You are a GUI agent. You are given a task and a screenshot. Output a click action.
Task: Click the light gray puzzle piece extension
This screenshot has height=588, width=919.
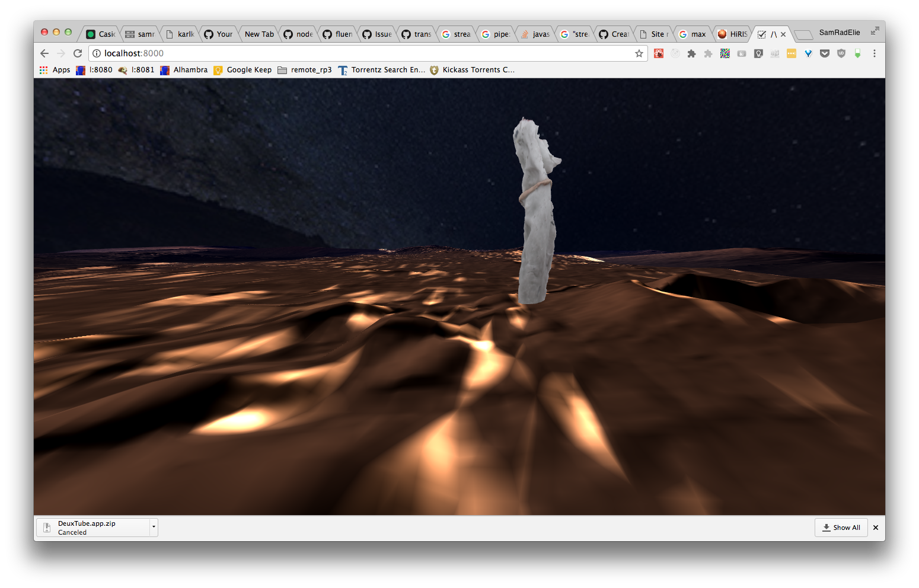(x=708, y=53)
